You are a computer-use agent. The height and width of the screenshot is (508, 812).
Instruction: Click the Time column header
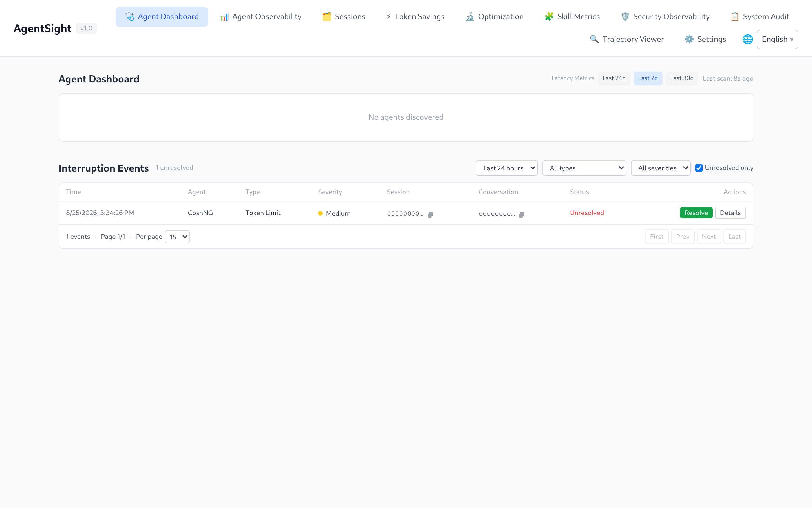point(73,192)
